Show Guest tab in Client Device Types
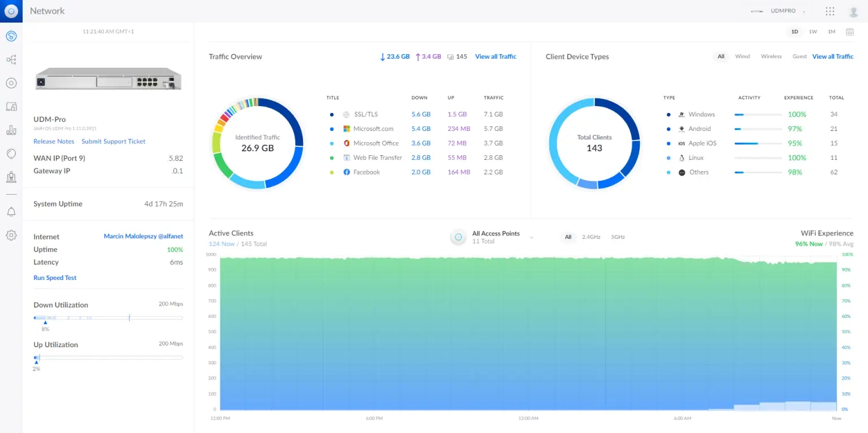Viewport: 868px width, 433px height. tap(799, 56)
